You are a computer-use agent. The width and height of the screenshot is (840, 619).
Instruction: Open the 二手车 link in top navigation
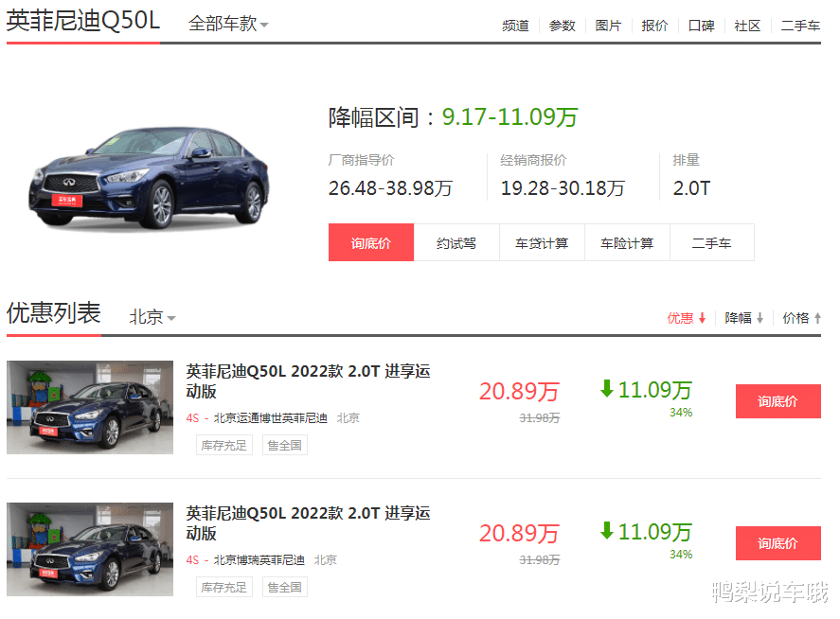800,26
